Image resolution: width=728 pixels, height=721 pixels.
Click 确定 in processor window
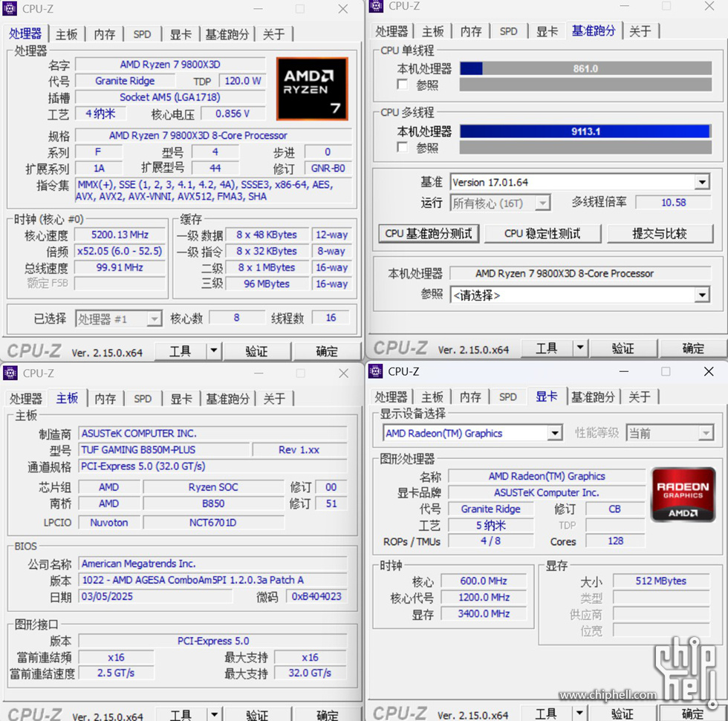coord(327,351)
